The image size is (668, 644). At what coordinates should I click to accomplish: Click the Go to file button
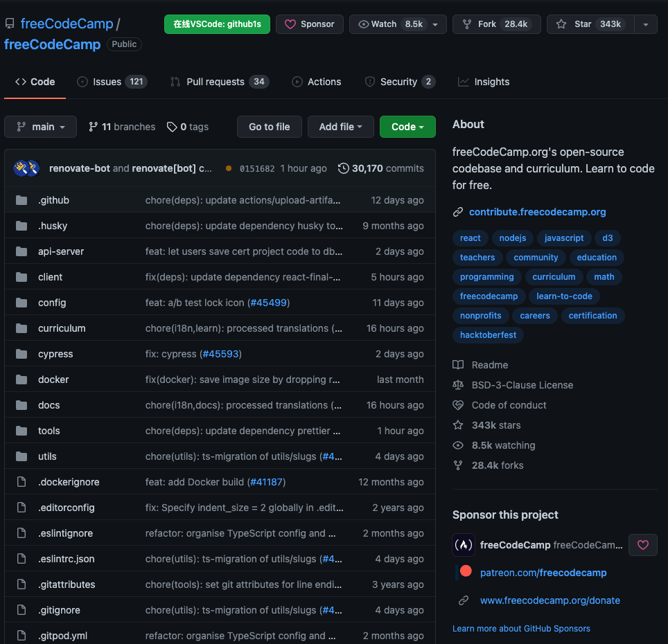[x=270, y=127]
